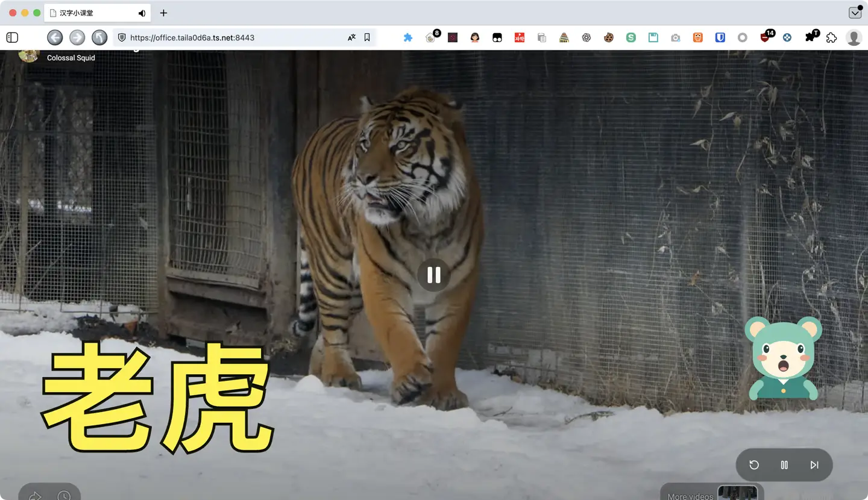
Task: Click the share arrow icon
Action: coord(36,495)
